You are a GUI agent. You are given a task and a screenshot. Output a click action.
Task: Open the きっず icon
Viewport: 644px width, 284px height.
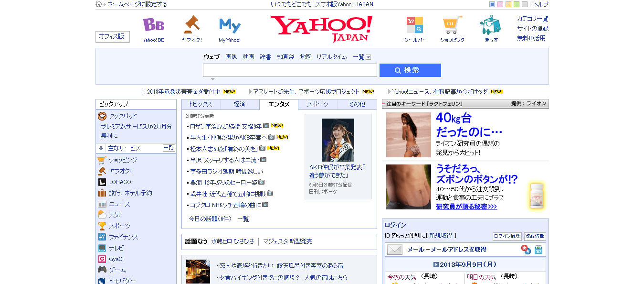(490, 25)
